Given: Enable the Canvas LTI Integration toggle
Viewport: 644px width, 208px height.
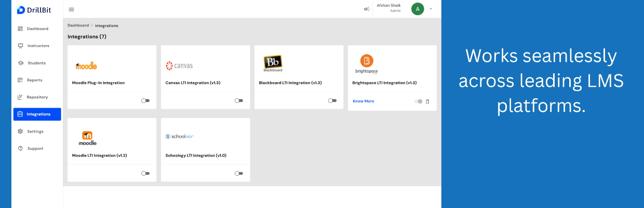Looking at the screenshot, I should click(239, 101).
